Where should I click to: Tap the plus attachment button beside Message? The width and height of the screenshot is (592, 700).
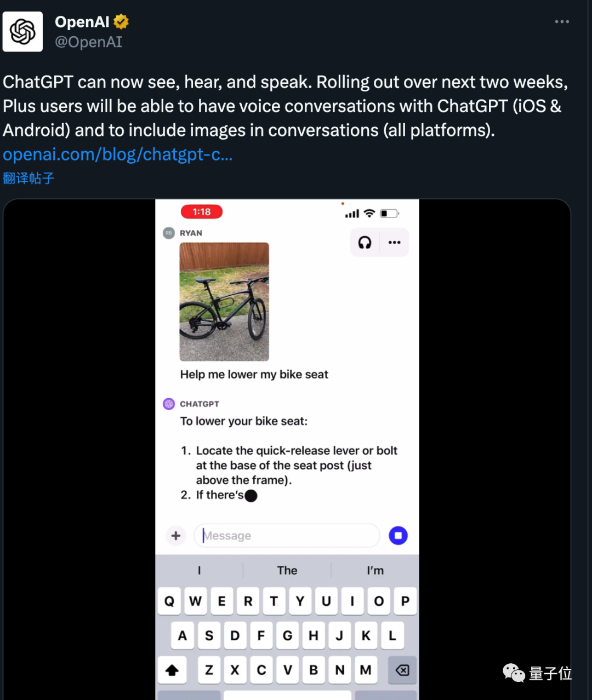175,536
